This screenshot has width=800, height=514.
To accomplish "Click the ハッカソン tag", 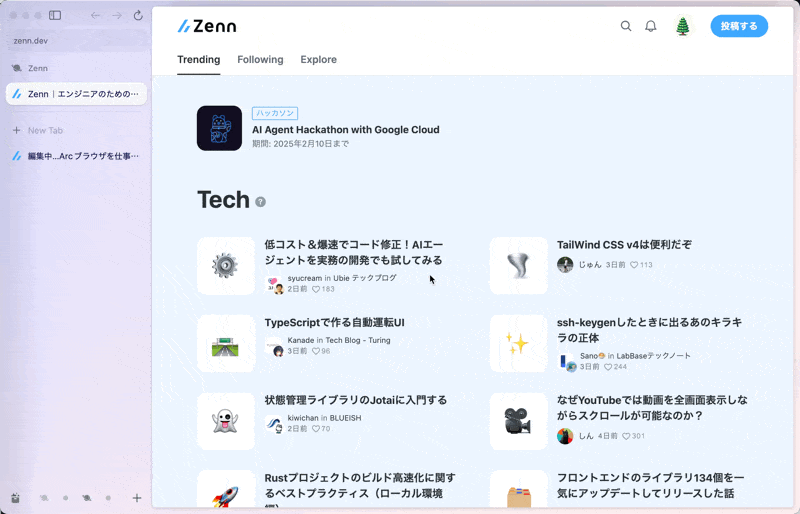I will pos(275,113).
